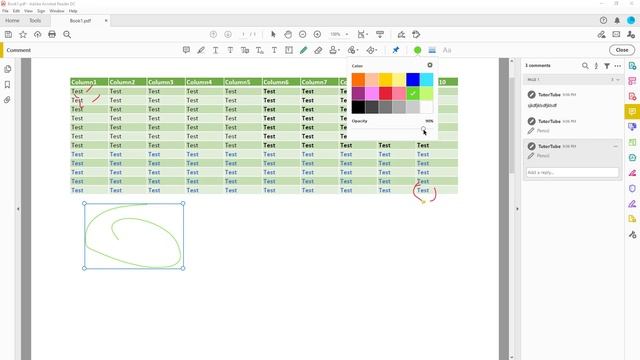Viewport: 640px width, 360px height.
Task: Pick the orange color swatch
Action: (358, 80)
